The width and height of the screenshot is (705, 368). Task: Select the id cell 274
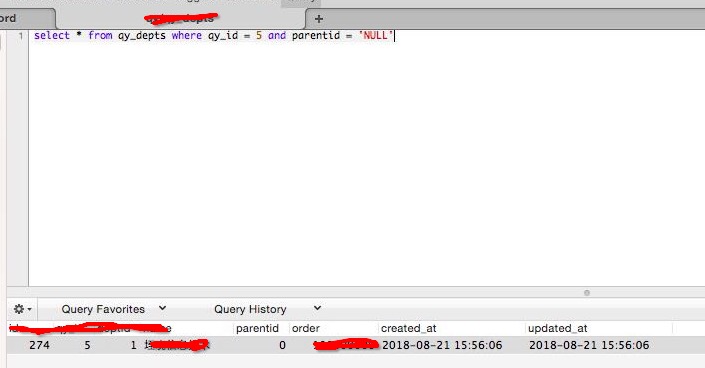40,345
